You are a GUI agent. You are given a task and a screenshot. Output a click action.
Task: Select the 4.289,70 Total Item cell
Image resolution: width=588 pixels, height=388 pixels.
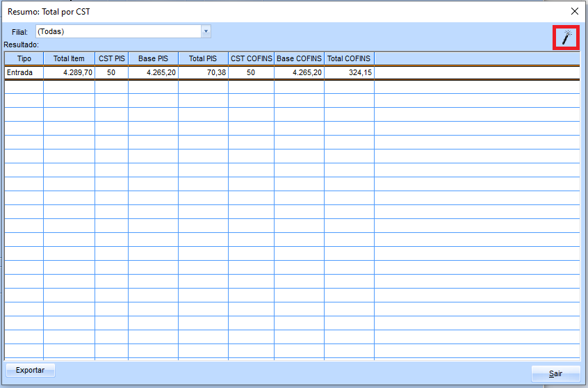tap(69, 72)
